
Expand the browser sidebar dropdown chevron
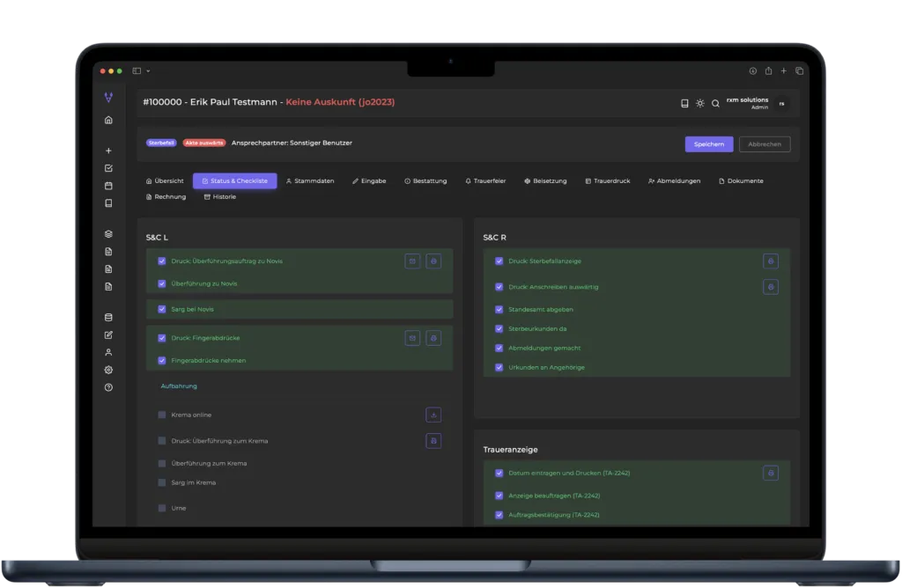click(x=148, y=71)
